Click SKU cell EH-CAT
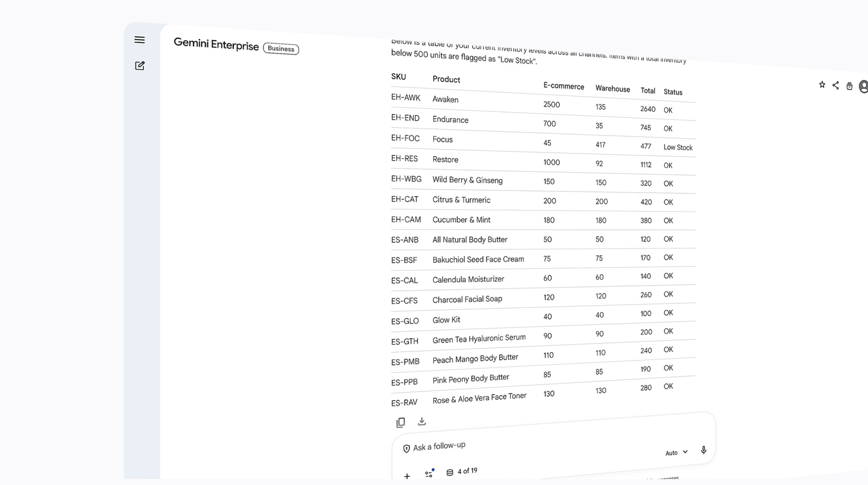The image size is (868, 485). [405, 199]
